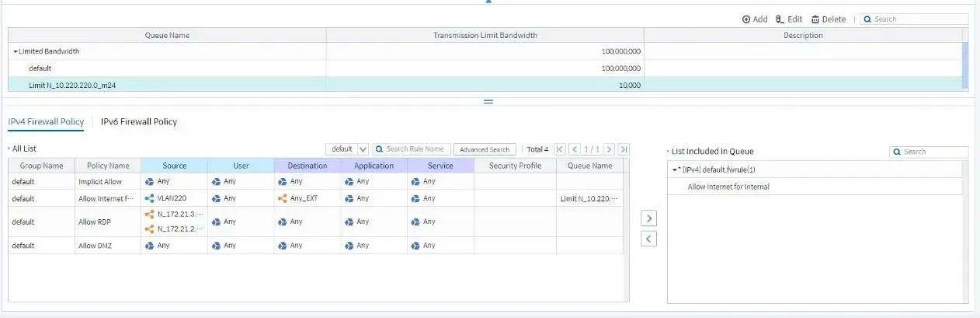Image resolution: width=980 pixels, height=318 pixels.
Task: Click the Policy Name column header
Action: [x=108, y=166]
